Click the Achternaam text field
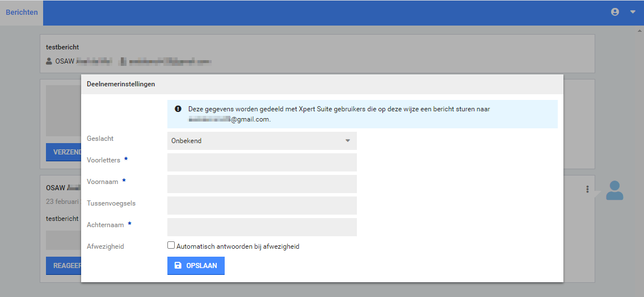The height and width of the screenshot is (297, 644). point(262,227)
